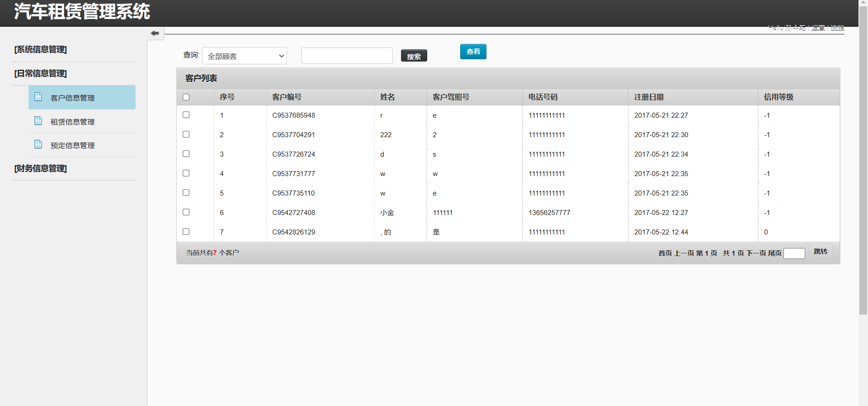Screen dimensions: 868x406
Task: Click registration date 2017-05-21 22:27
Action: click(x=661, y=115)
